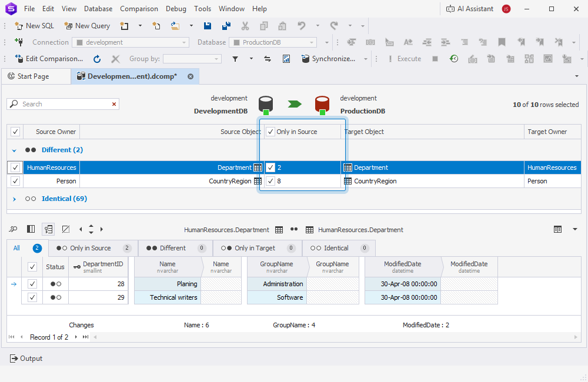Click the Search input field
The height and width of the screenshot is (382, 588).
point(65,104)
